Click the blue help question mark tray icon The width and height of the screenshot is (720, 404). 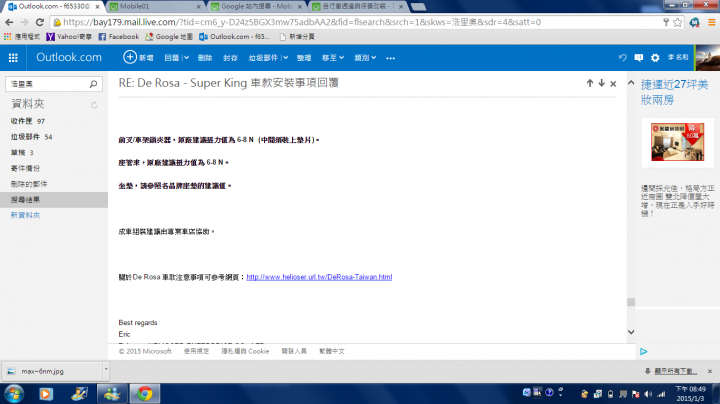(549, 392)
